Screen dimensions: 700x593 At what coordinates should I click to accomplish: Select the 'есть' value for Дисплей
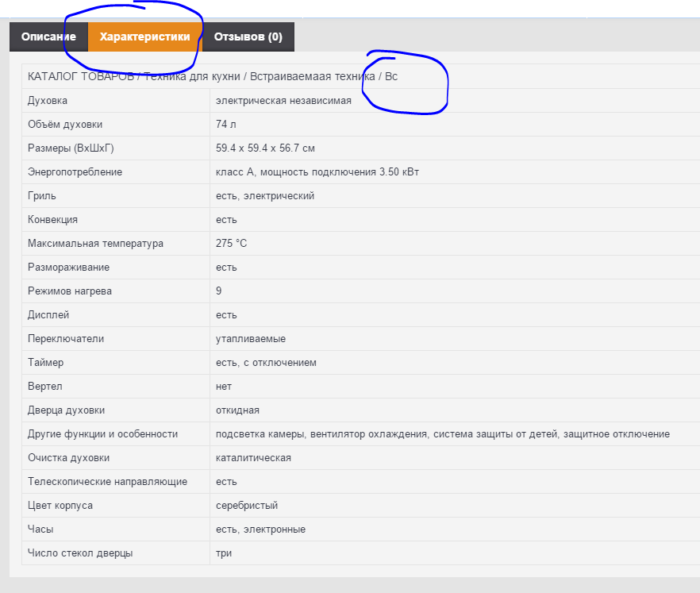coord(226,315)
